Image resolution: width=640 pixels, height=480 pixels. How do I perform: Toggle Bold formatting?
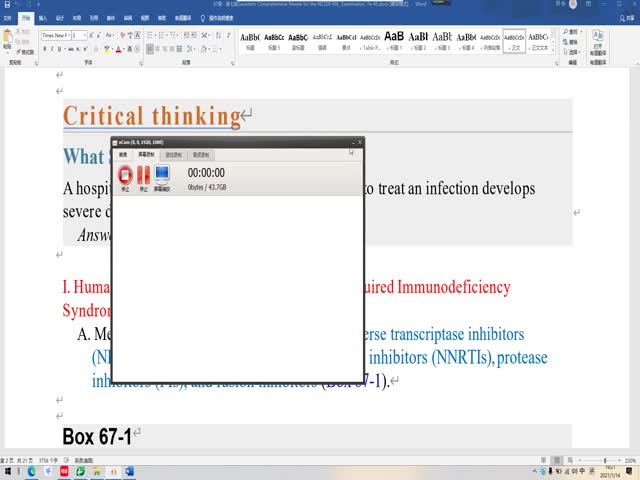[45, 48]
